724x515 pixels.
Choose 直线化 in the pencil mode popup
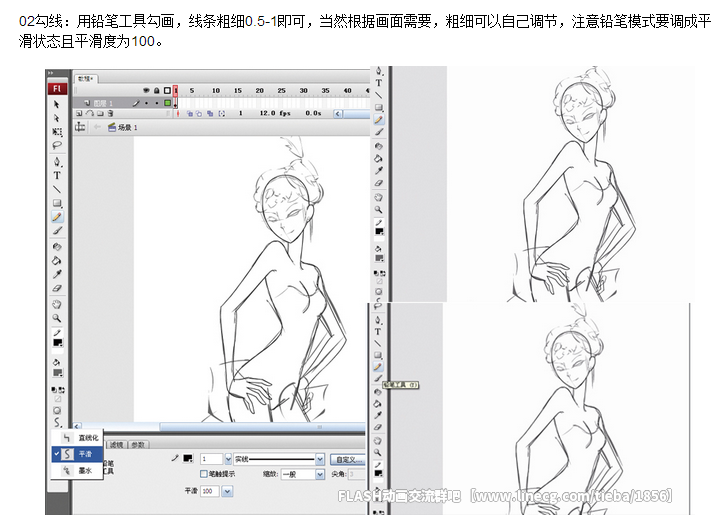(77, 437)
